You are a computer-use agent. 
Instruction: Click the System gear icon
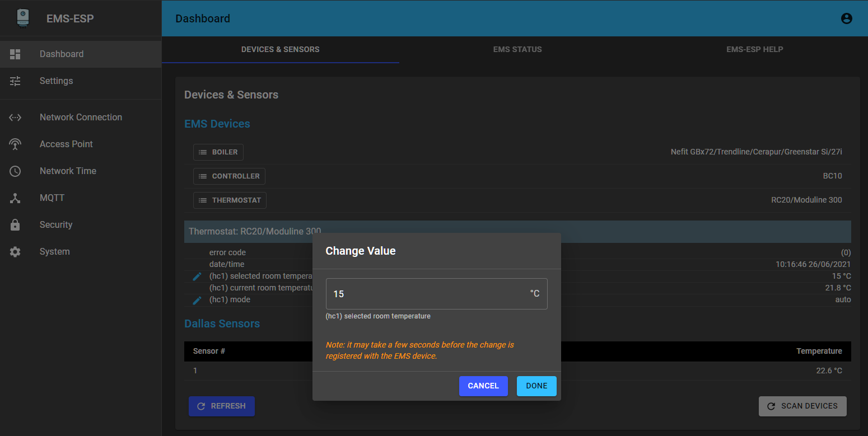(x=15, y=252)
